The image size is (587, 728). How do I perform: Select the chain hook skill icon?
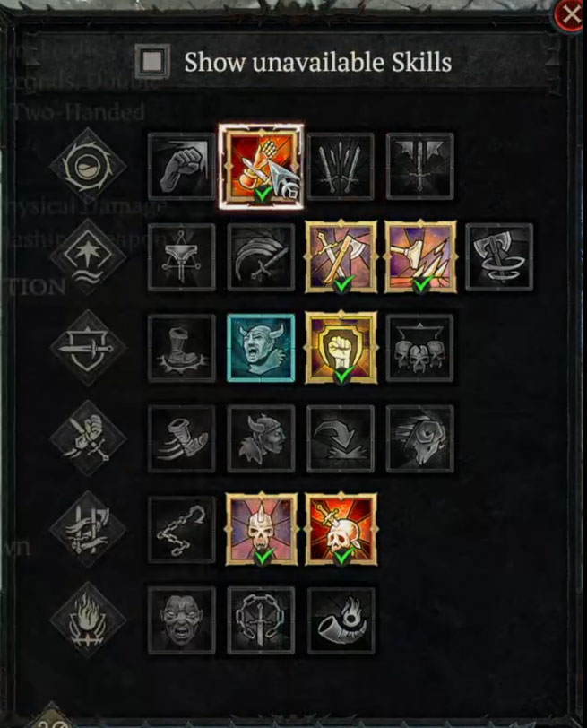tap(181, 530)
